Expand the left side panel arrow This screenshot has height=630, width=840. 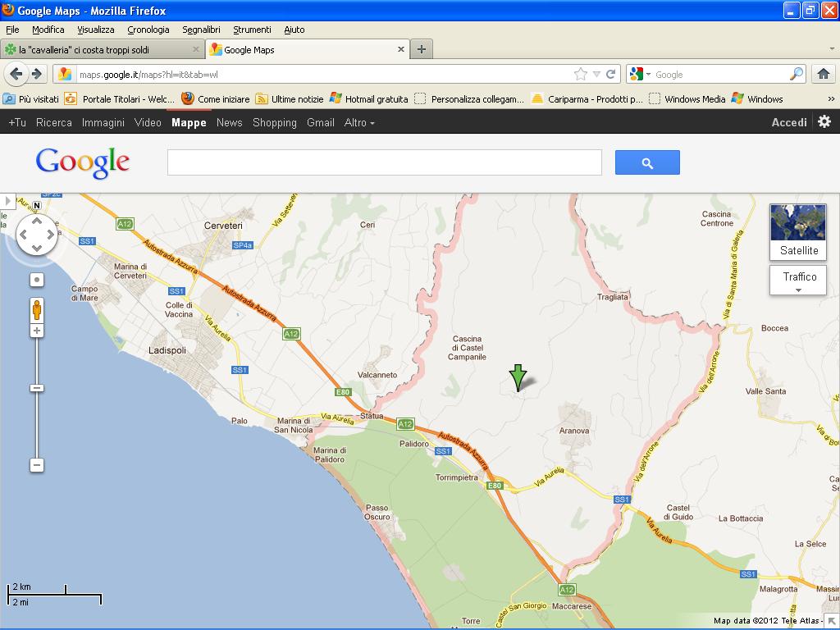tap(7, 201)
